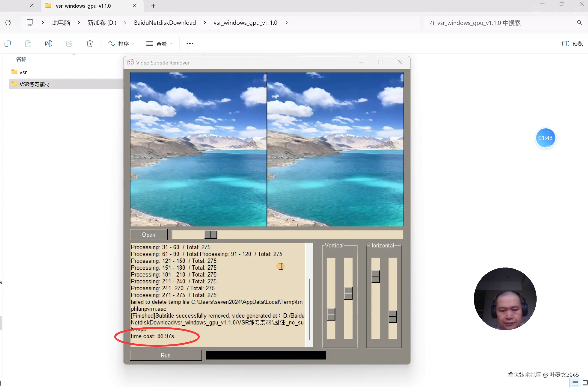
Task: Click the delete trash icon
Action: click(x=90, y=44)
